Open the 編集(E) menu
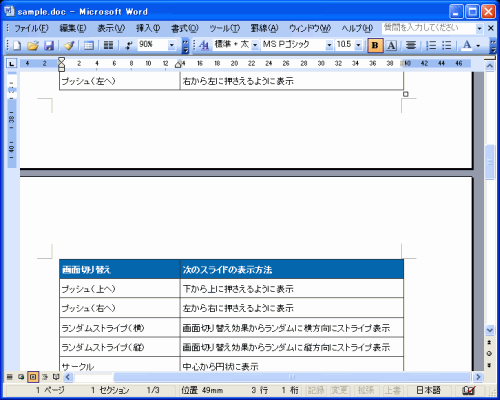500x400 pixels. click(73, 28)
